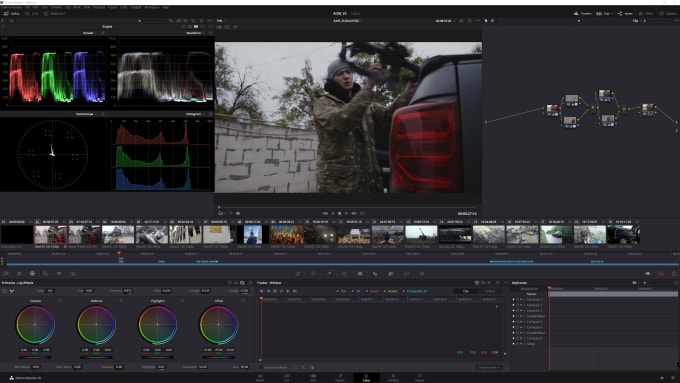Adjust the Highlight master wheel slider
This screenshot has width=680, height=383.
157,357
